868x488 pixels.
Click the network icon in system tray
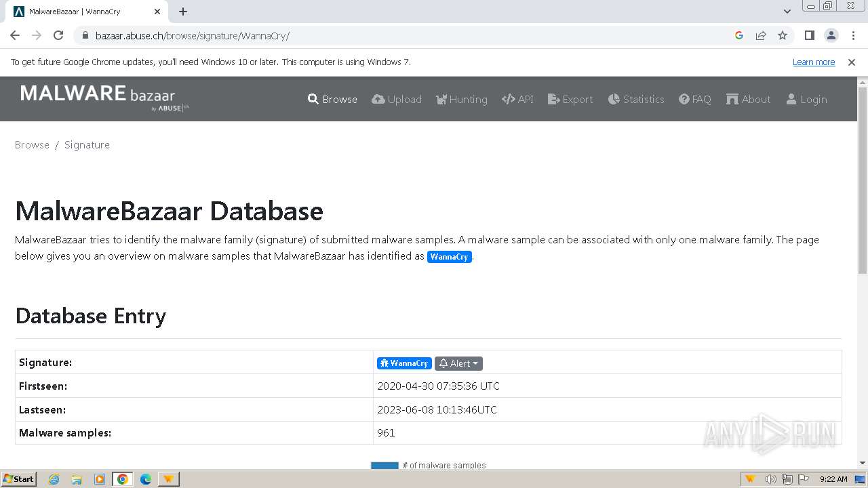click(787, 479)
